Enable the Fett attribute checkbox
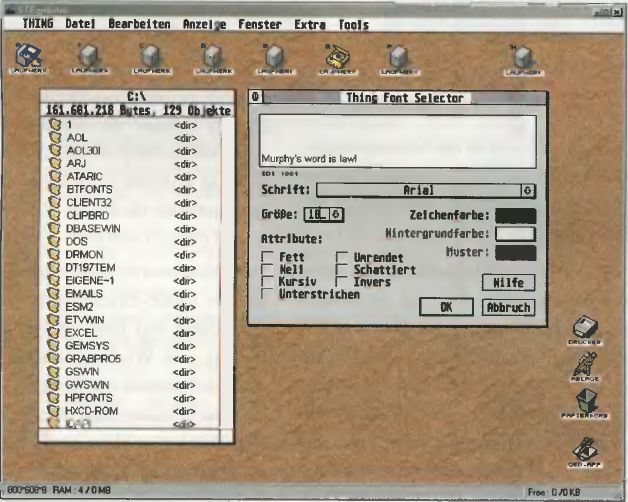Viewport: 628px width, 502px height. (267, 257)
